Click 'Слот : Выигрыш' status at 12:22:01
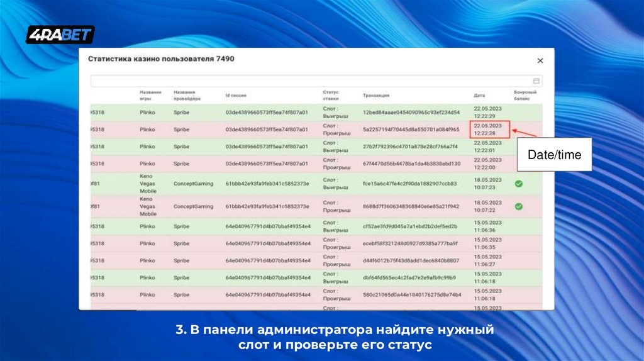The image size is (644, 361). click(x=336, y=146)
